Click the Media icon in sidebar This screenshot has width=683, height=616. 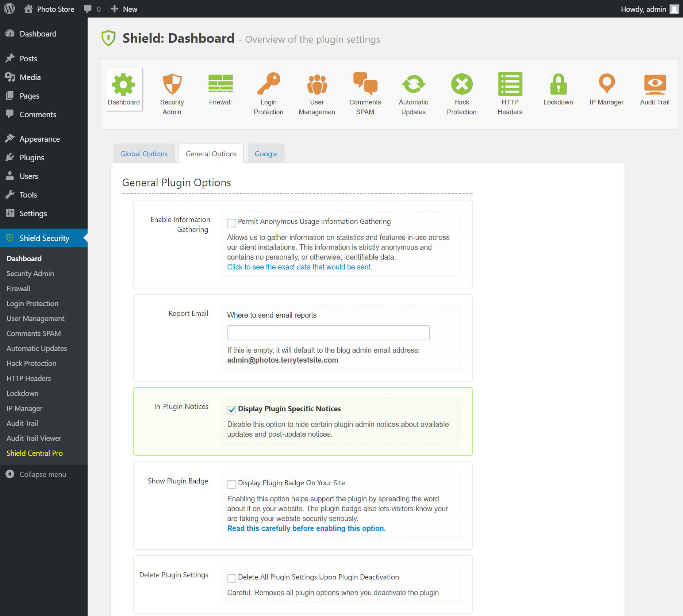(10, 77)
